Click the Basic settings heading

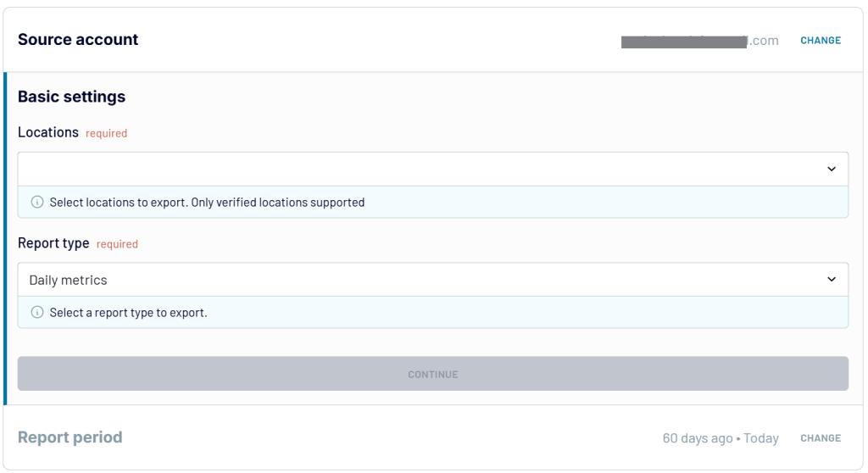coord(71,97)
